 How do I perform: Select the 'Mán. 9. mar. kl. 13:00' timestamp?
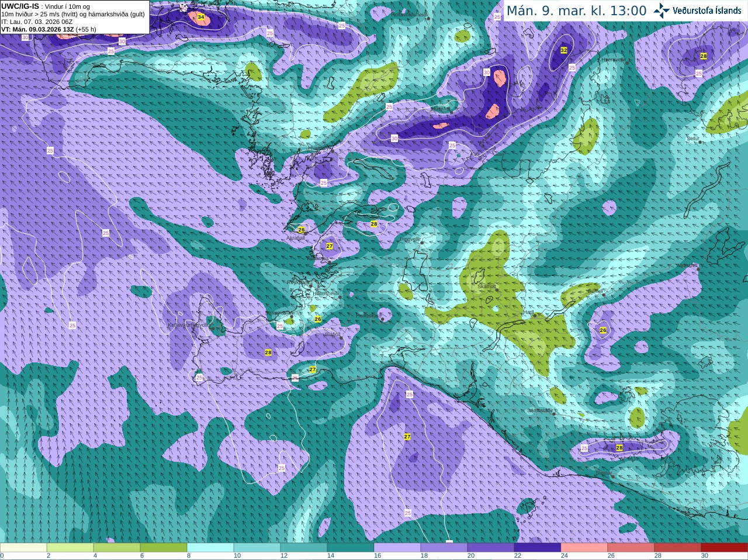[x=576, y=11]
